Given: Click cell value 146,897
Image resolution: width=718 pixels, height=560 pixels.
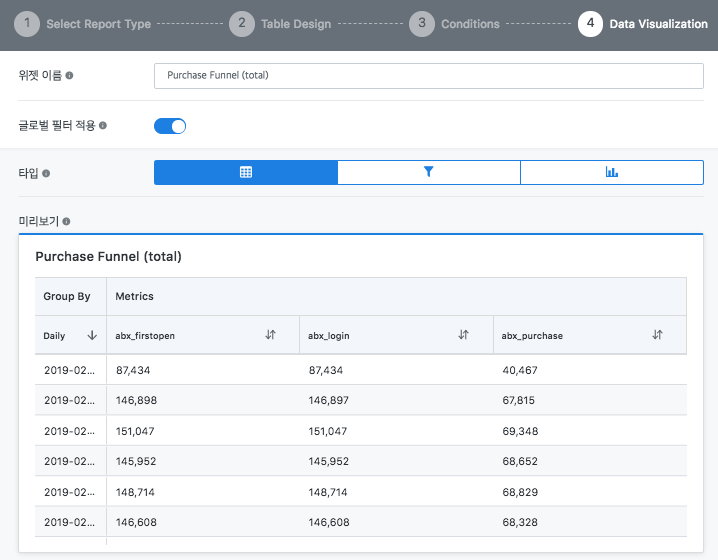Looking at the screenshot, I should 329,401.
